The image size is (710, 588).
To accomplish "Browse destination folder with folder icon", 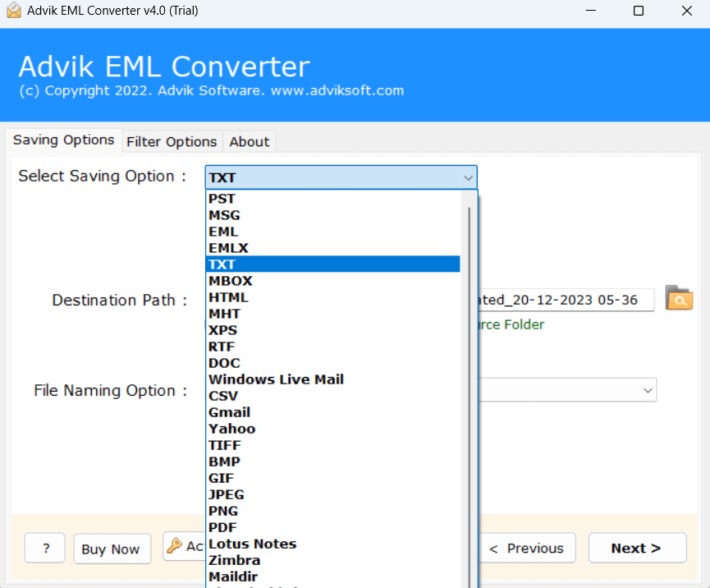I will tap(679, 298).
